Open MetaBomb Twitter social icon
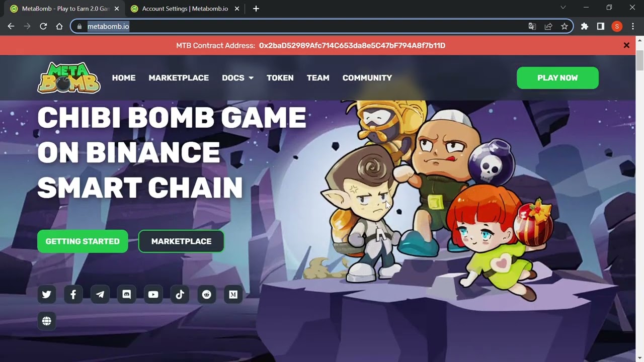Viewport: 644px width, 362px height. point(47,295)
